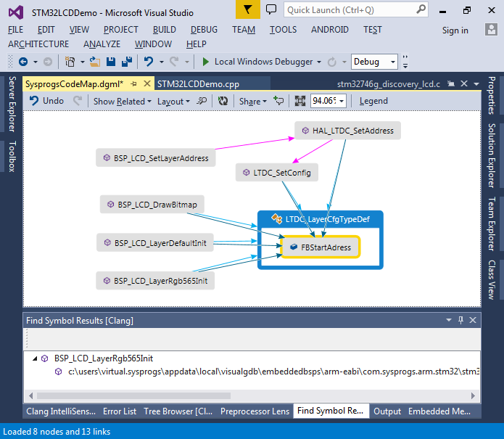Click the Save All icon
The width and height of the screenshot is (504, 439).
pyautogui.click(x=127, y=62)
